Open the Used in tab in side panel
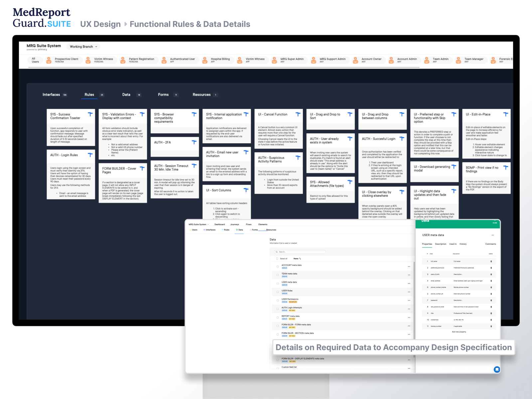The image size is (532, 399). (x=453, y=244)
